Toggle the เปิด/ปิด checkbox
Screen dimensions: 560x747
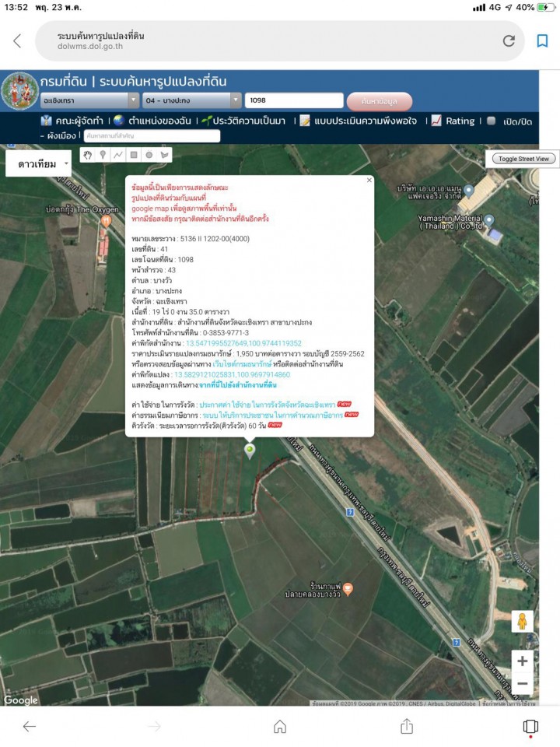492,121
